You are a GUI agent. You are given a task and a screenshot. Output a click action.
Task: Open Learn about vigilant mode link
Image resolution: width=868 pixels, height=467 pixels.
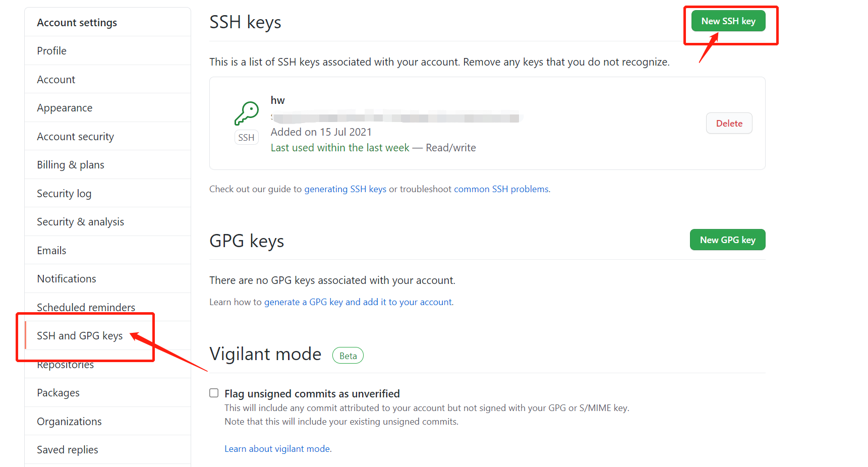(277, 449)
